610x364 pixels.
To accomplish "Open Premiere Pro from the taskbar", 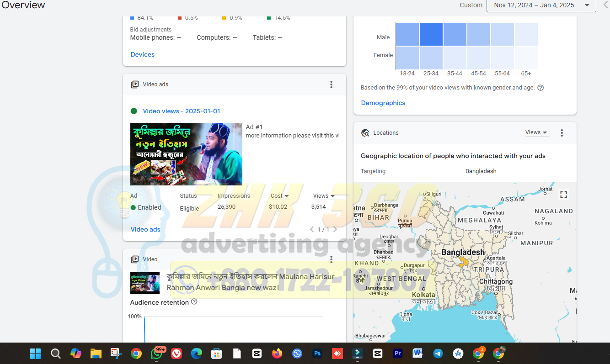I will click(397, 353).
